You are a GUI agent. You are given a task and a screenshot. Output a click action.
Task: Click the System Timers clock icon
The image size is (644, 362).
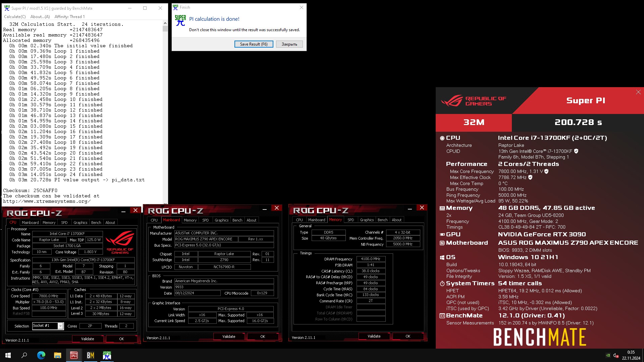pos(442,284)
